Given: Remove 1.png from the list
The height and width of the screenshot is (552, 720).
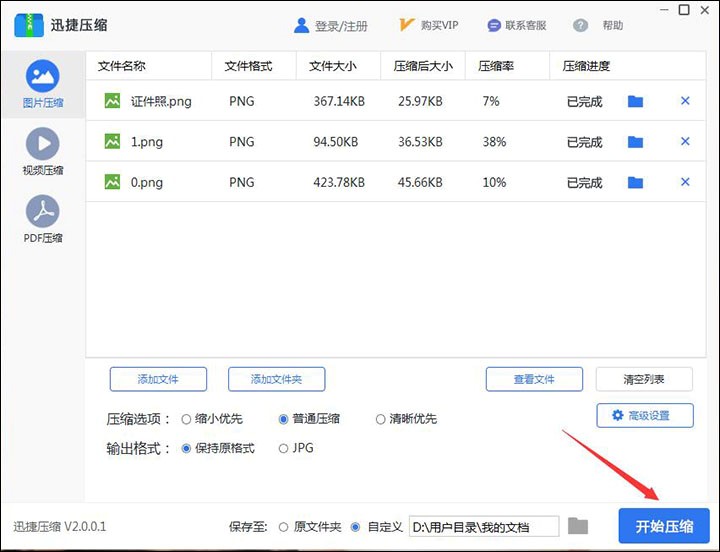Looking at the screenshot, I should click(685, 141).
